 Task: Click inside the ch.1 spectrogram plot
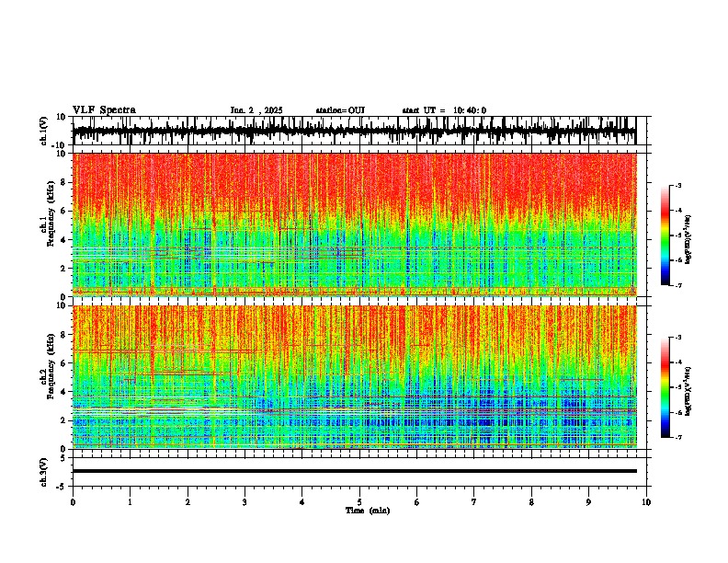click(x=354, y=224)
